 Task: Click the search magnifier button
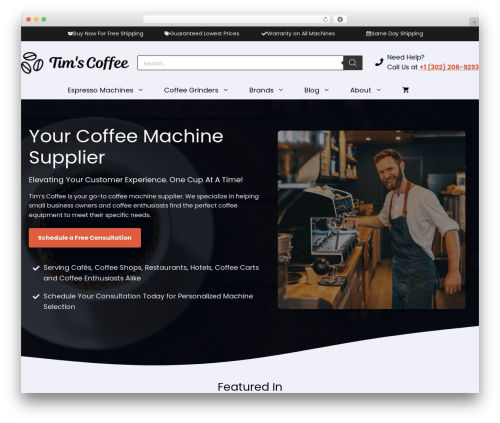coord(353,63)
